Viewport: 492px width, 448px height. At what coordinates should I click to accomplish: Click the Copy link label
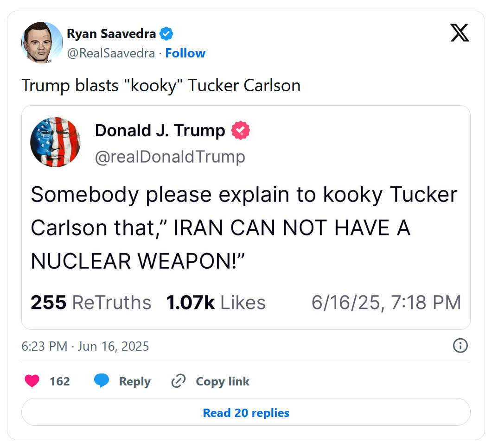pos(222,381)
